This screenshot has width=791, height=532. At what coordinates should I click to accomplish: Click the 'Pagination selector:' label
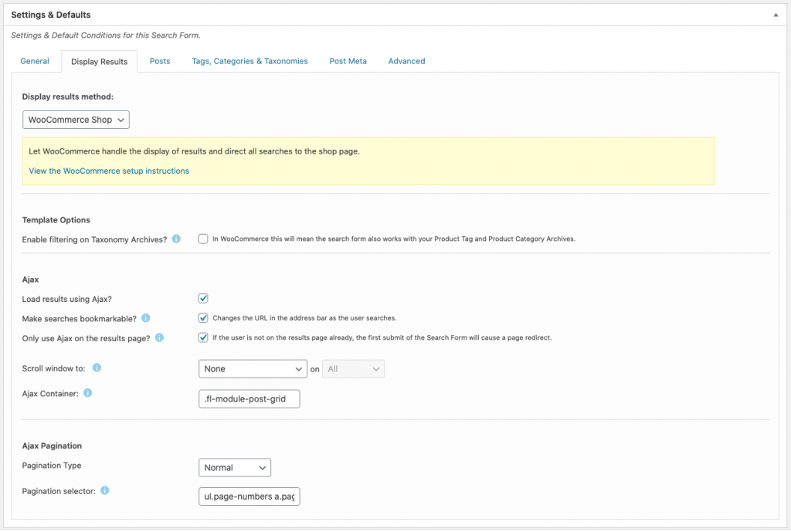[59, 491]
